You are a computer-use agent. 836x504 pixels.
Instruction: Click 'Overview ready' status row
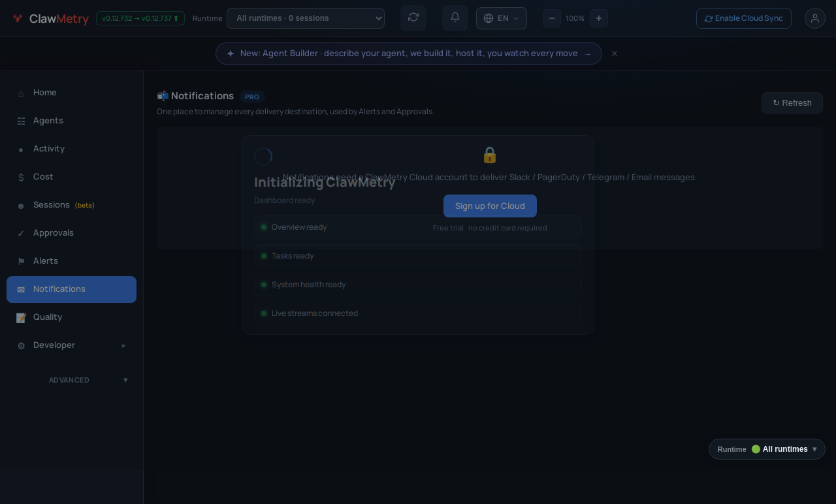point(418,227)
